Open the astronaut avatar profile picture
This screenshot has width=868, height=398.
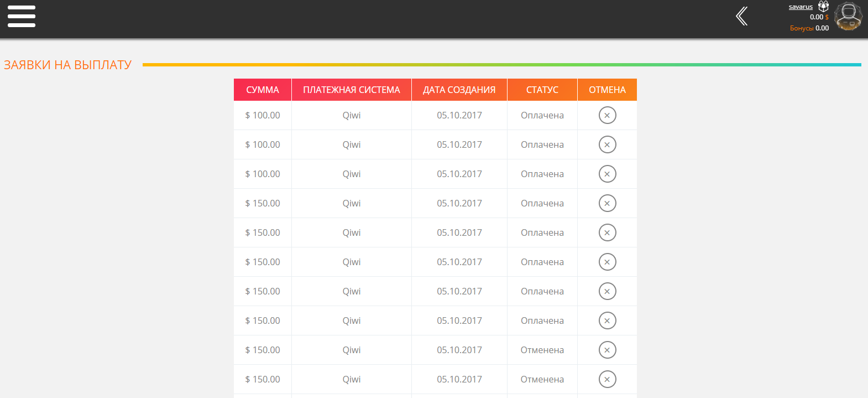pyautogui.click(x=849, y=16)
